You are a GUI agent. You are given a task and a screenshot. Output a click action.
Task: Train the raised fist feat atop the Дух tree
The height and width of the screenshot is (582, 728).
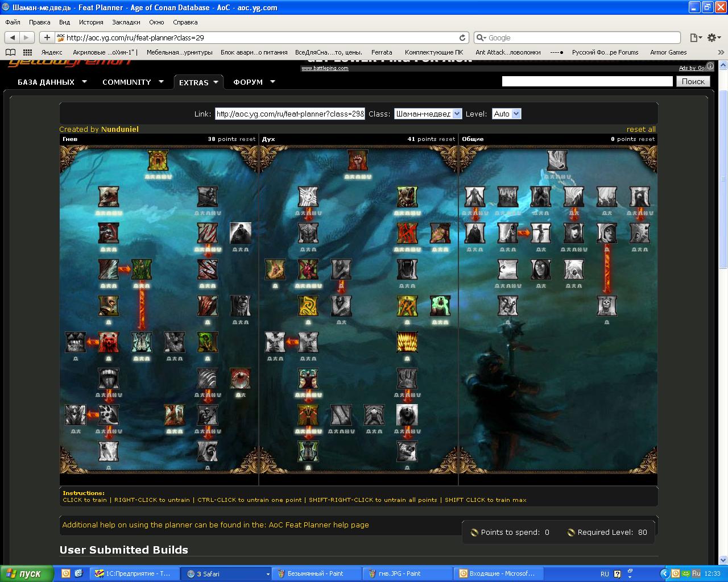(x=358, y=160)
